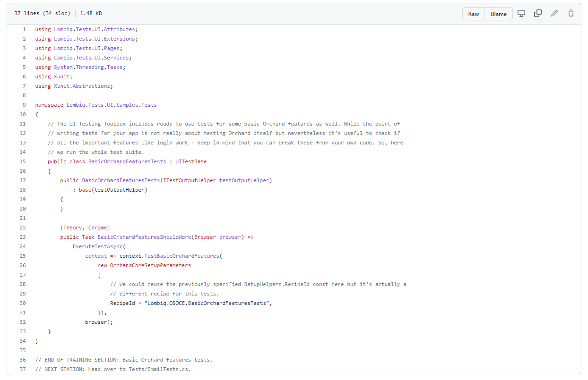
Task: Edit this file with pencil icon
Action: (x=554, y=13)
